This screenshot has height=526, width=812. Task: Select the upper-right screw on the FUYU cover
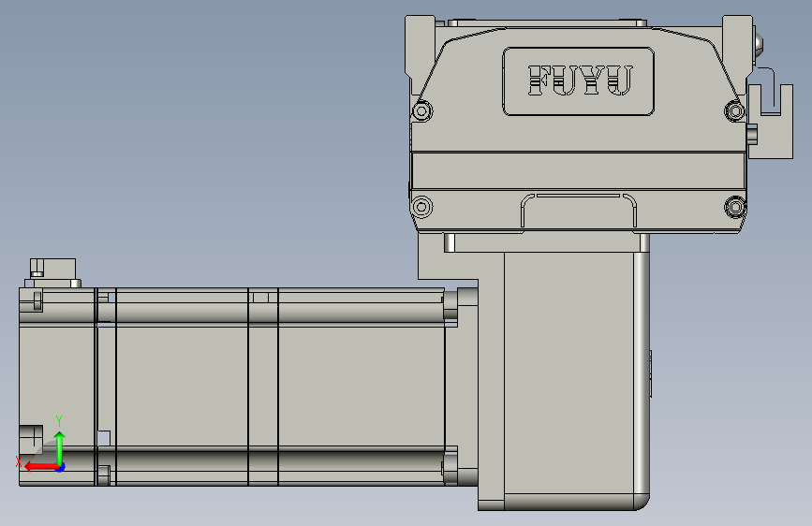click(734, 110)
